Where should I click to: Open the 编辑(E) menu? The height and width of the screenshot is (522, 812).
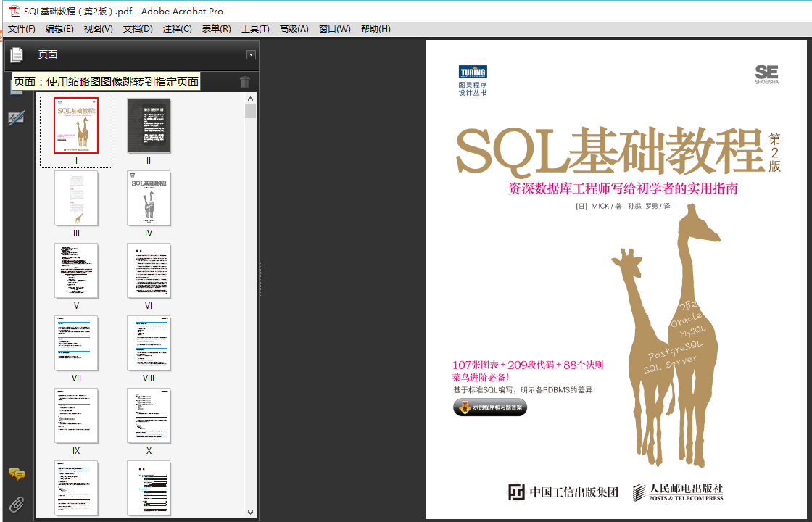59,29
